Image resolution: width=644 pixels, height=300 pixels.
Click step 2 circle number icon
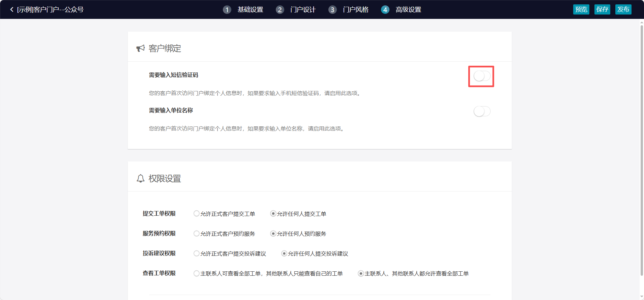click(x=280, y=9)
